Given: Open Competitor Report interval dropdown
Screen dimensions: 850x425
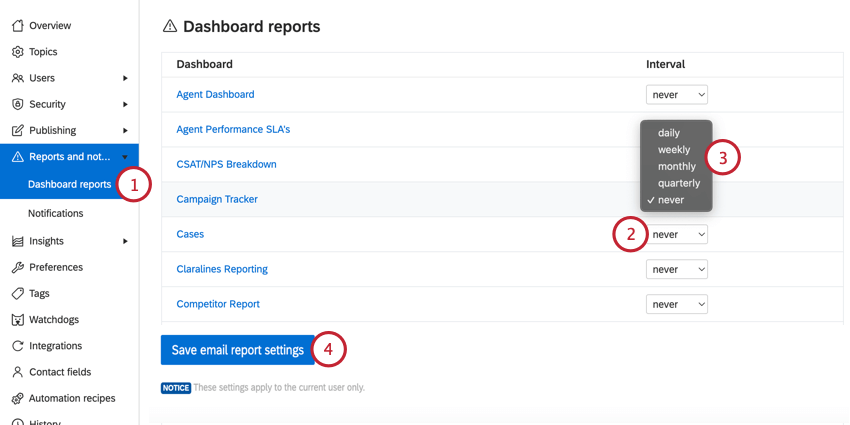Looking at the screenshot, I should pos(677,304).
